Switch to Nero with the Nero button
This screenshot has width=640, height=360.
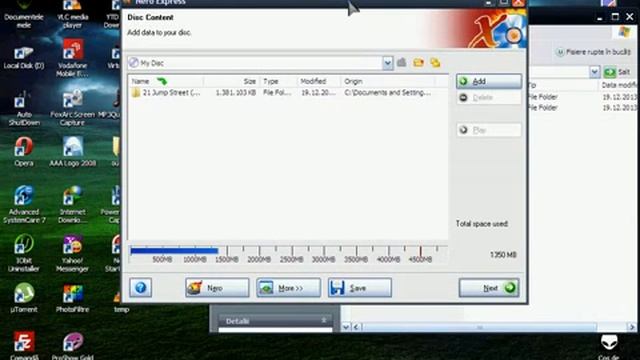click(217, 288)
